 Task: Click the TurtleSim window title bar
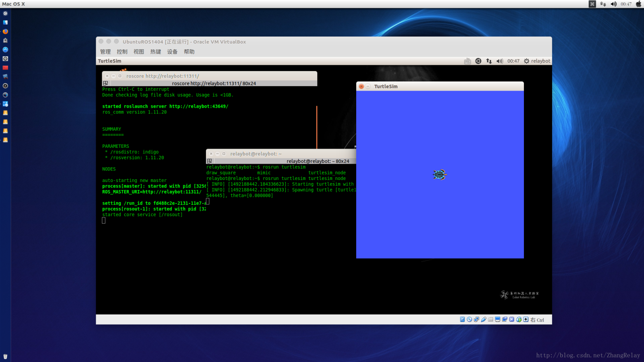point(440,86)
